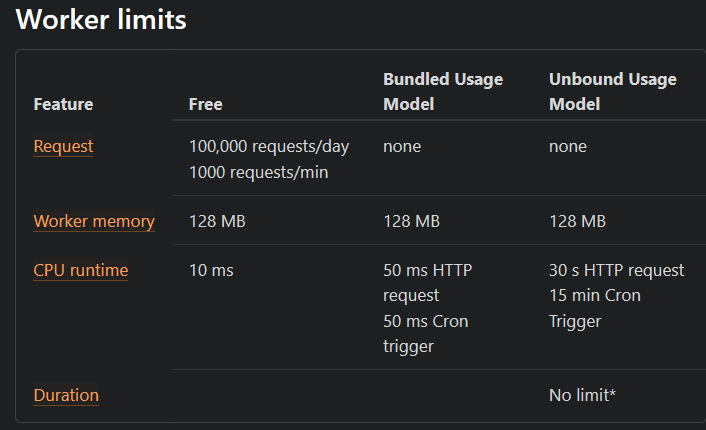Click the 100,000 requests/day text
706x430 pixels.
[269, 146]
